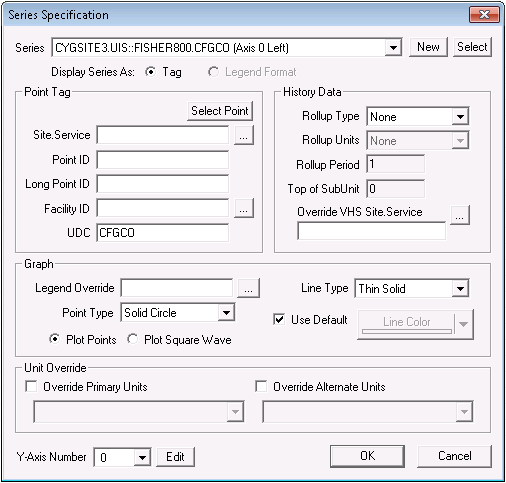Browse Override VHS Site.Service ellipsis button

(x=460, y=215)
